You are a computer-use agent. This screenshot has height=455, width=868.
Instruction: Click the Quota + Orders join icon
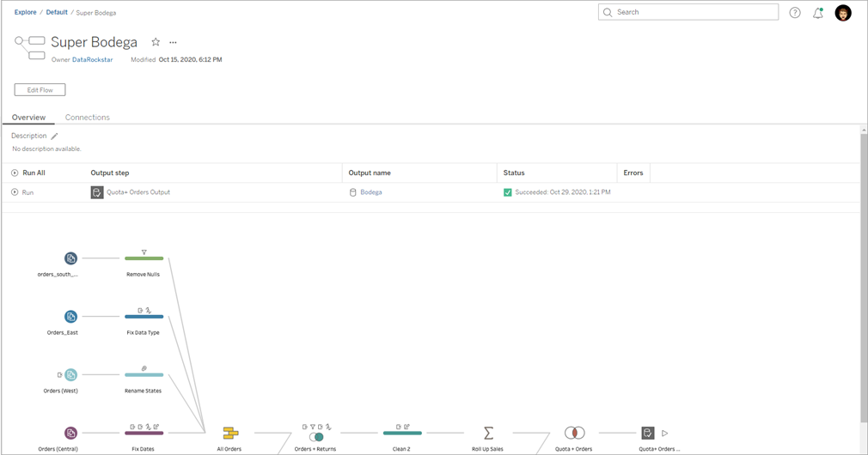point(574,434)
